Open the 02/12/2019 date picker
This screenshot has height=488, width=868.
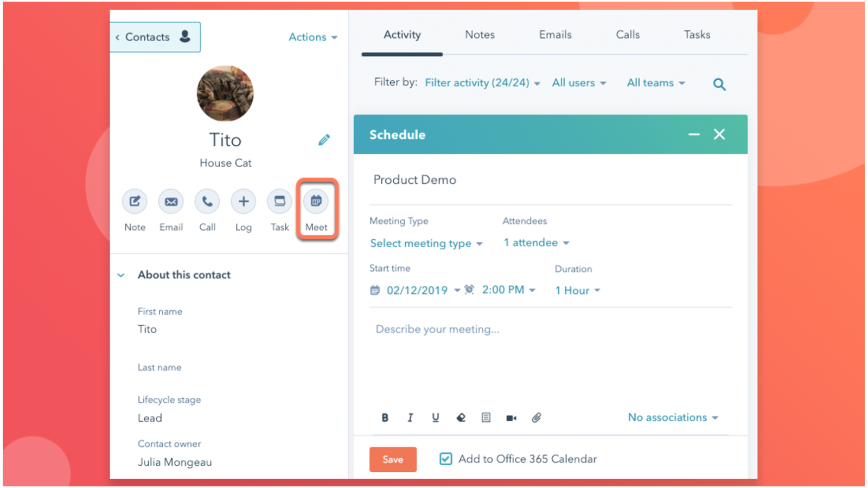[x=423, y=290]
